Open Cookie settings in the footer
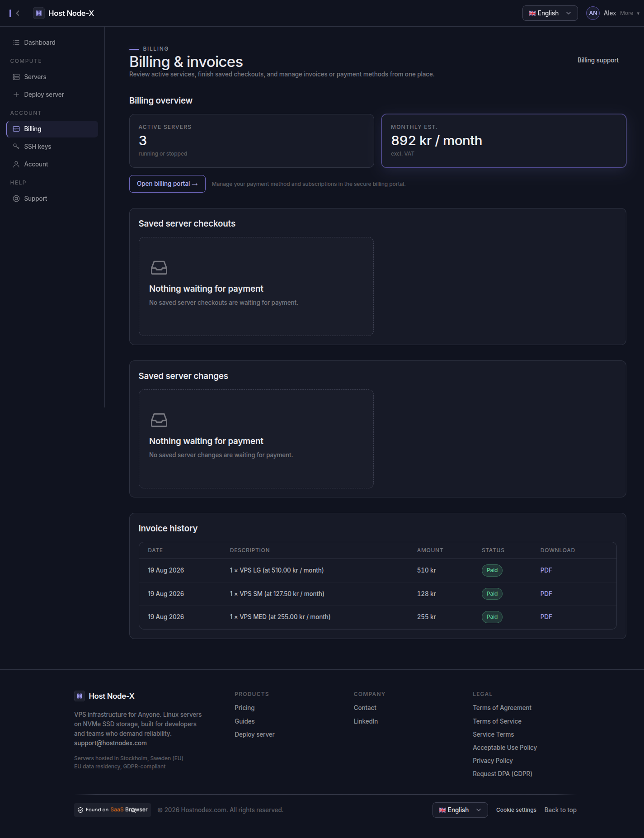 click(x=516, y=810)
